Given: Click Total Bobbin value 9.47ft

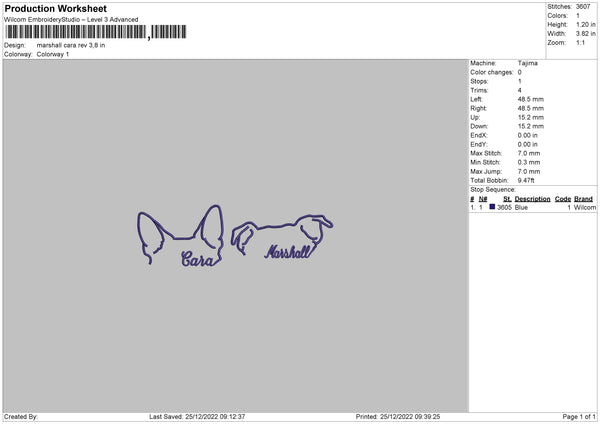Looking at the screenshot, I should pos(526,181).
